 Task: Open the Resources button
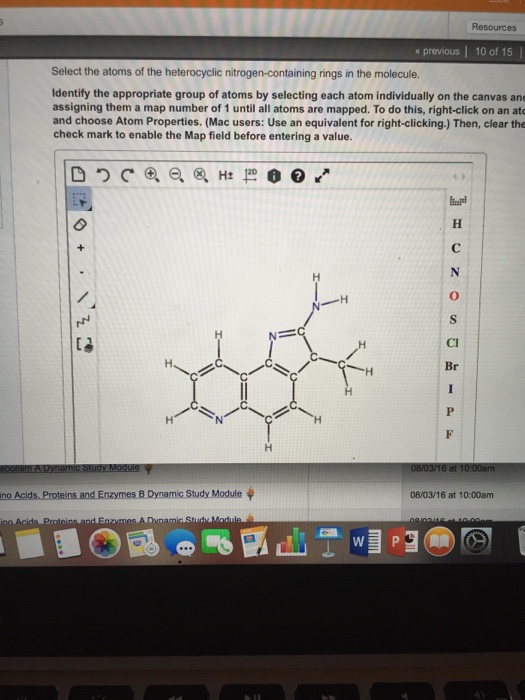[494, 27]
